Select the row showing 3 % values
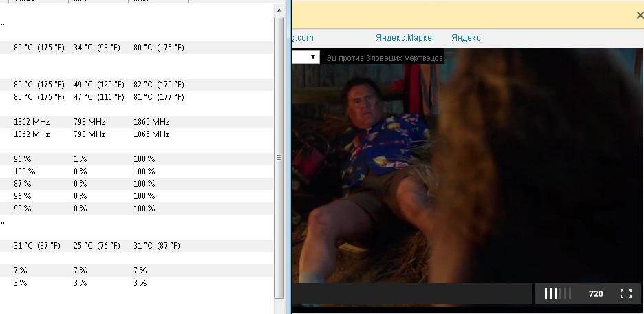 pyautogui.click(x=136, y=283)
